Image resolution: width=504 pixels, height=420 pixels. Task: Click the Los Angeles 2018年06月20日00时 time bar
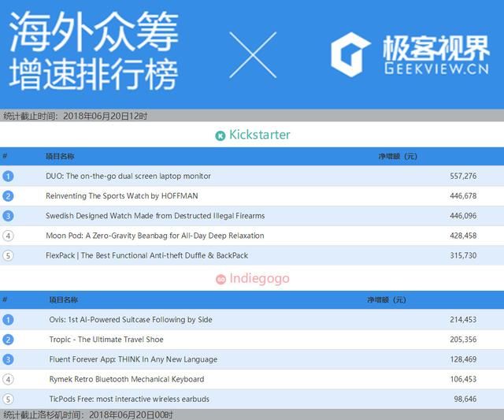(x=252, y=414)
